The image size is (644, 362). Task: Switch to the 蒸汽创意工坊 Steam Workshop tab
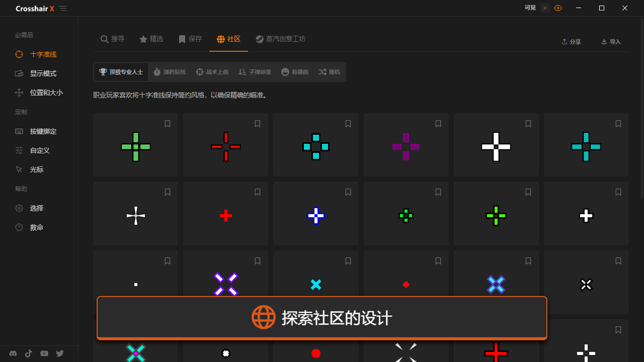pyautogui.click(x=280, y=39)
